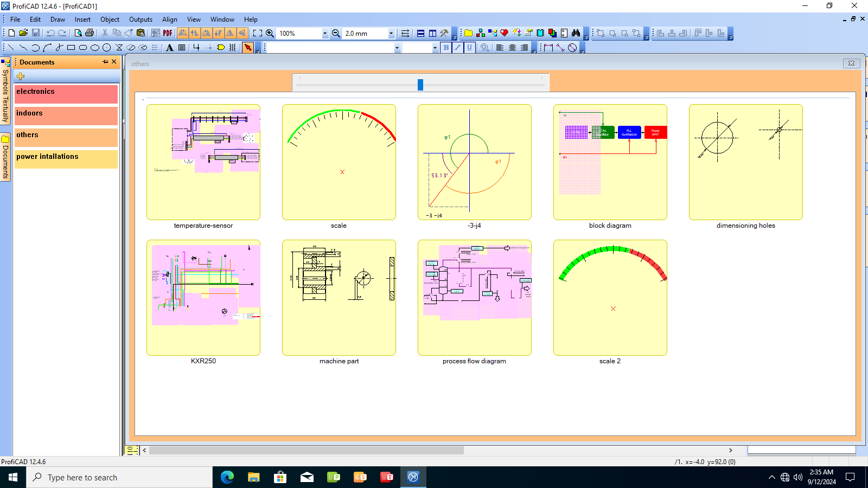
Task: Click the Undo arrow icon
Action: pyautogui.click(x=50, y=33)
